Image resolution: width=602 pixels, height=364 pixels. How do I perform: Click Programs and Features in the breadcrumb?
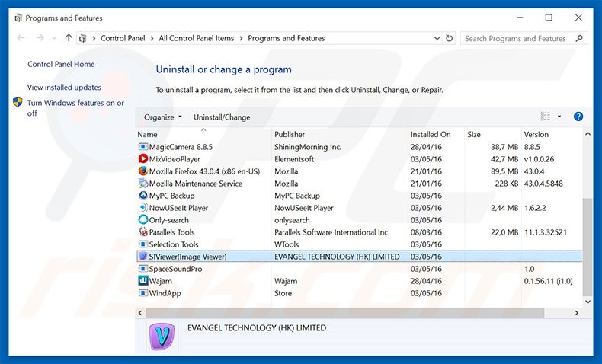point(287,38)
